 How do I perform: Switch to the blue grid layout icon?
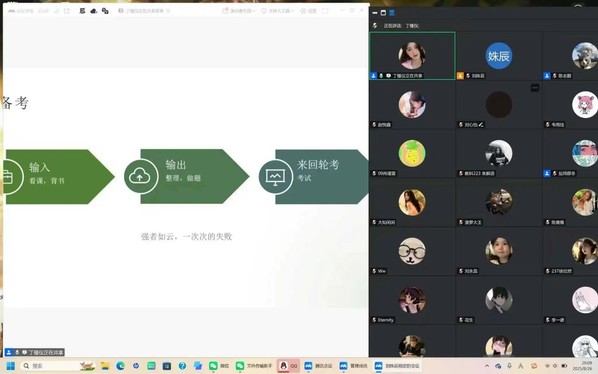coord(392,13)
